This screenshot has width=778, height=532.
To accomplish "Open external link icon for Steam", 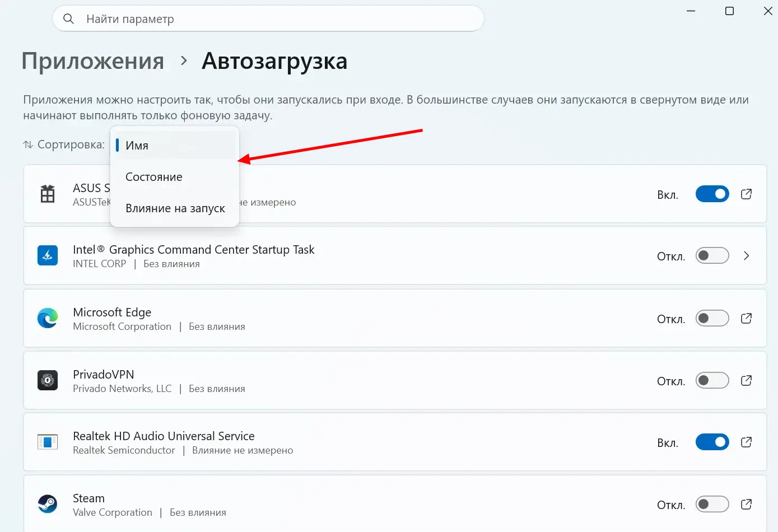I will pyautogui.click(x=746, y=505).
